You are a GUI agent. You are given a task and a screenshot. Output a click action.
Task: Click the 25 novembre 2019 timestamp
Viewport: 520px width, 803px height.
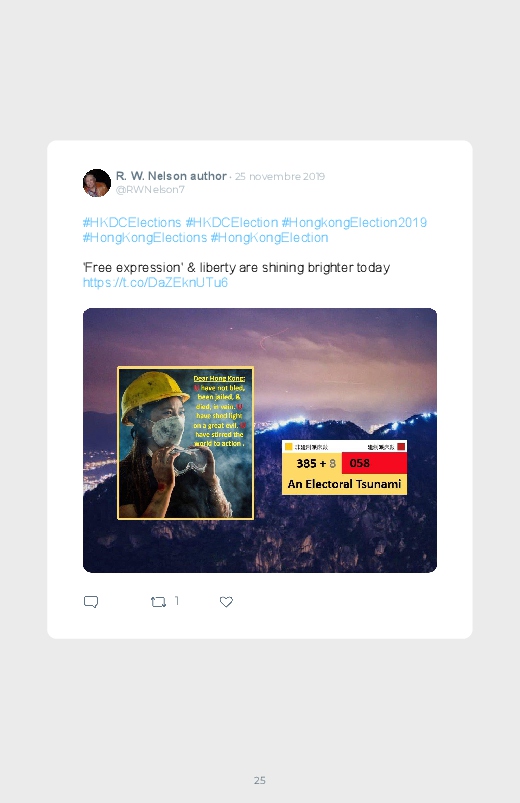[280, 177]
